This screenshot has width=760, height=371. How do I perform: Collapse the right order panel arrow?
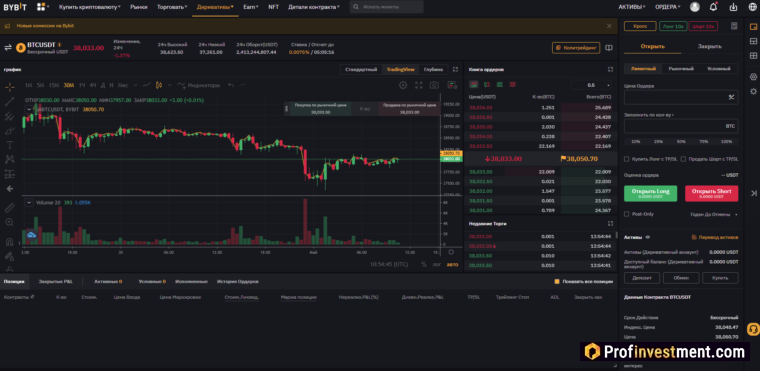pyautogui.click(x=754, y=193)
